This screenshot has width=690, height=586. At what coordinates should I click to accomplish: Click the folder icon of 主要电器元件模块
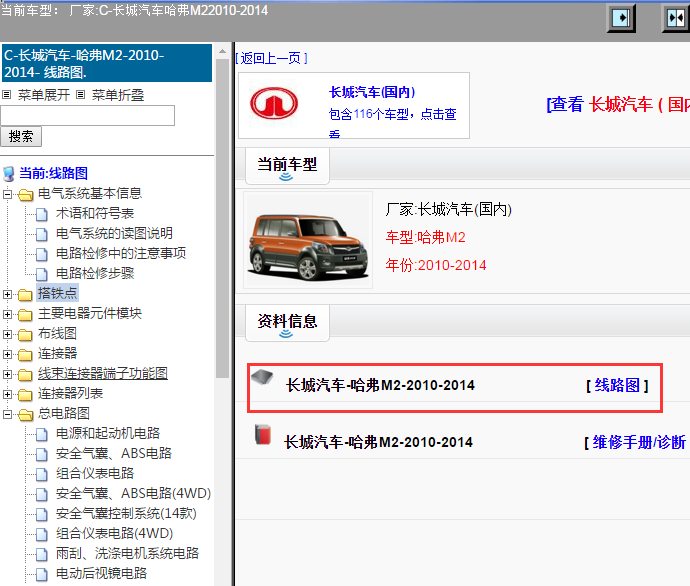(26, 314)
